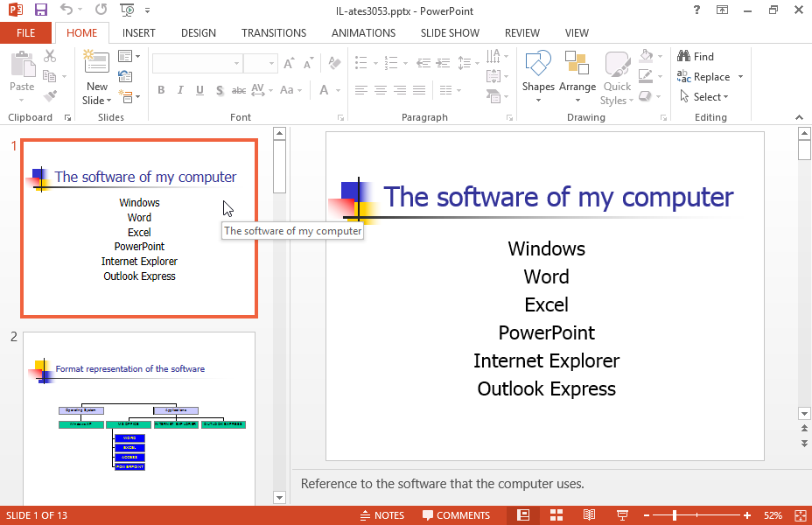
Task: Toggle Center alignment button
Action: click(x=381, y=90)
